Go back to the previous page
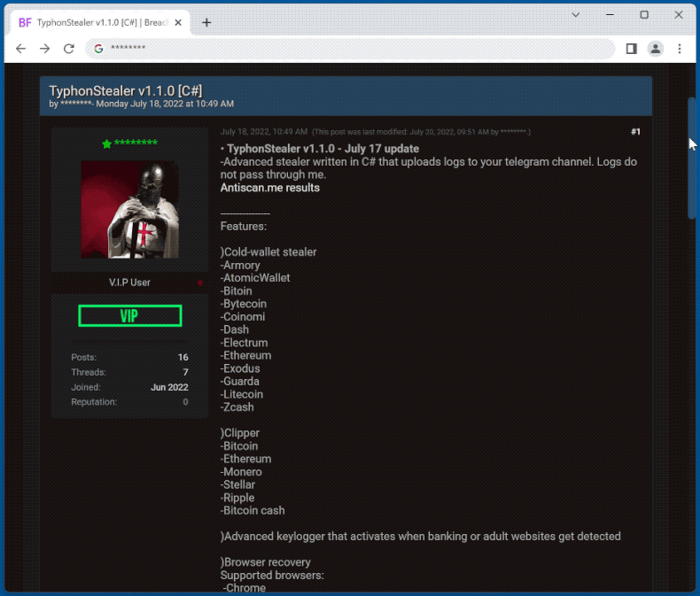Screen dimensions: 700x596 pos(21,49)
